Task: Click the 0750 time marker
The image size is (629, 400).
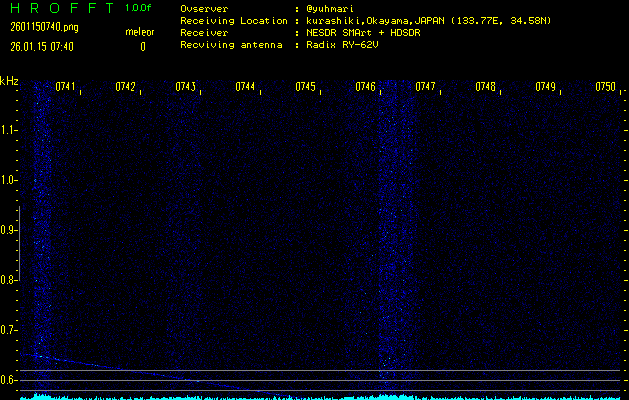Action: click(605, 86)
